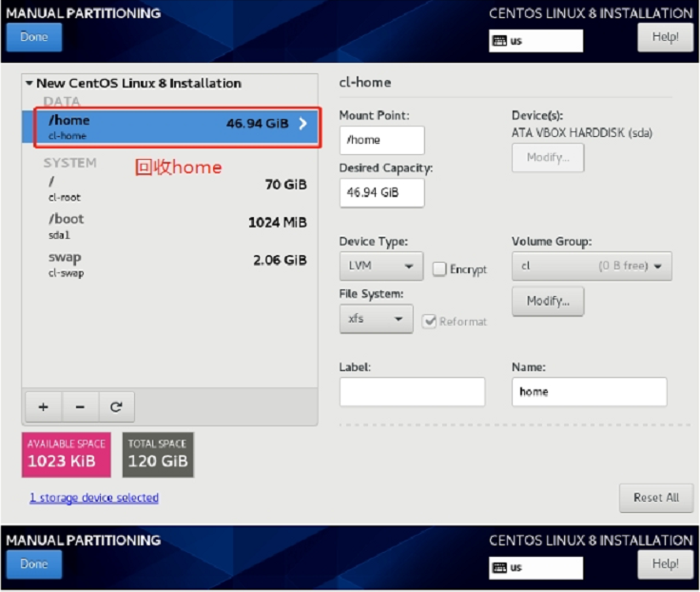Toggle the Reformat checkbox
Viewport: 700px width, 592px height.
pyautogui.click(x=429, y=322)
